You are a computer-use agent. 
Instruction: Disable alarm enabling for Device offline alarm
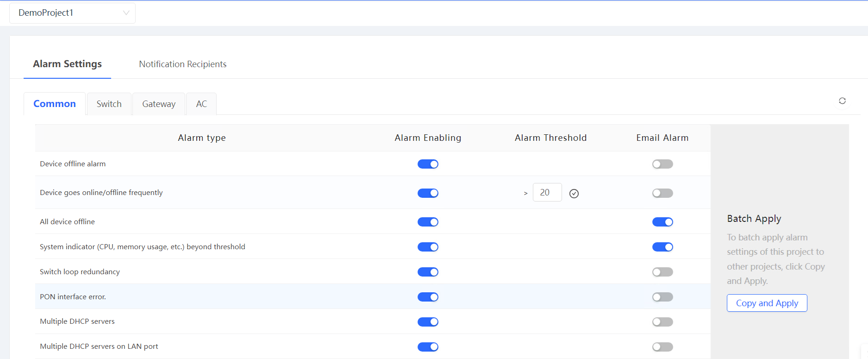pyautogui.click(x=428, y=164)
